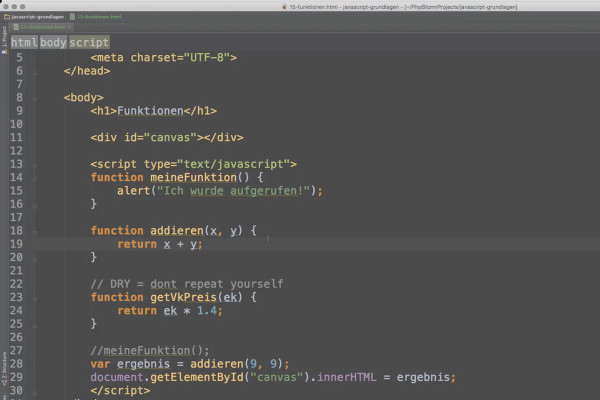Collapse the body tag at line 8

point(35,99)
